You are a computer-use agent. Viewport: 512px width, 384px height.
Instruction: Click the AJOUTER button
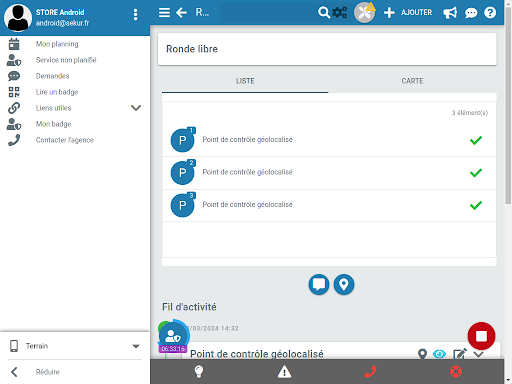[x=408, y=13]
